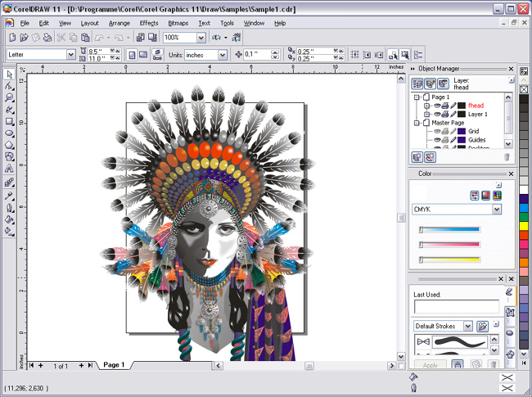Open the zoom level dropdown showing 100%
Screen dimensions: 532x397
click(201, 38)
